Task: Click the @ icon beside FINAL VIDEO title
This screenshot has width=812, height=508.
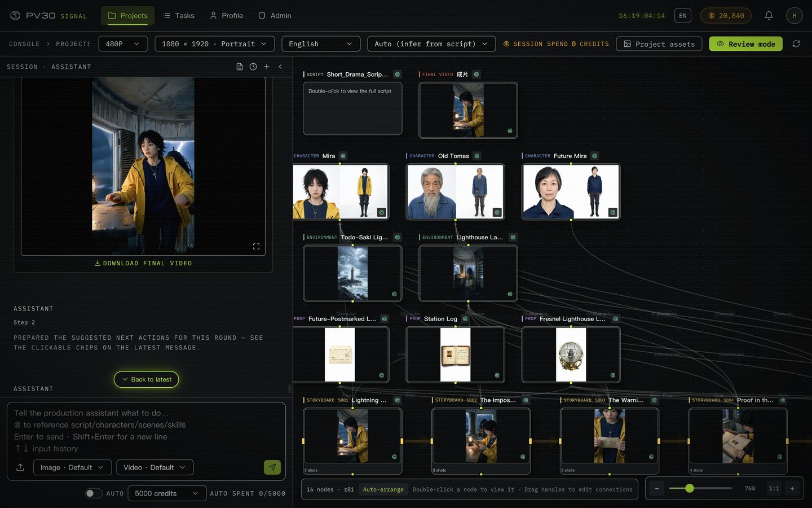Action: (x=476, y=75)
